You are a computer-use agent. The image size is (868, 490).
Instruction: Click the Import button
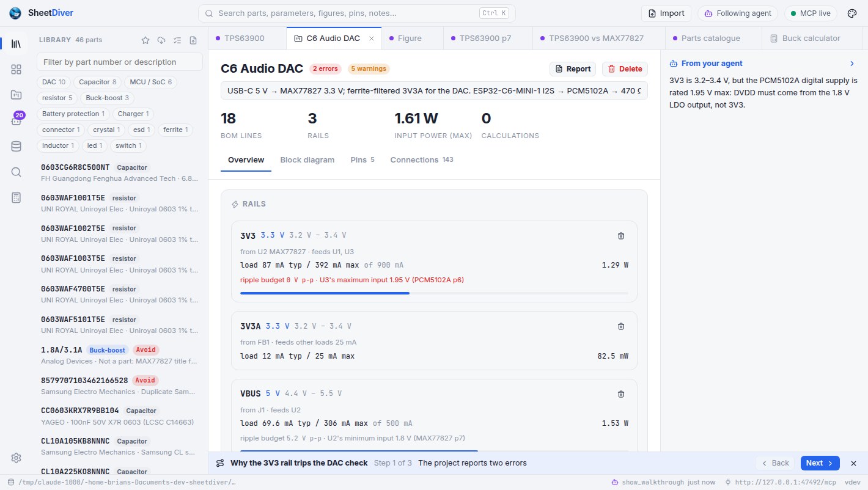point(666,13)
